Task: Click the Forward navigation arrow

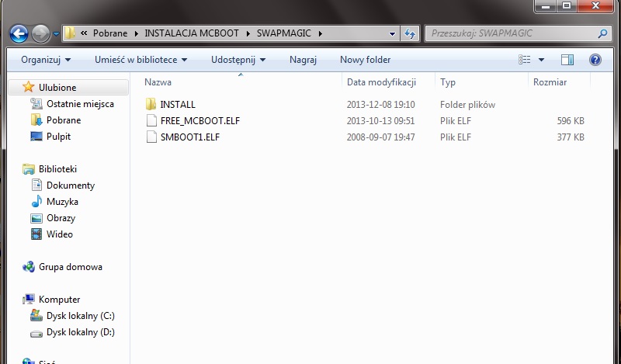Action: tap(40, 33)
